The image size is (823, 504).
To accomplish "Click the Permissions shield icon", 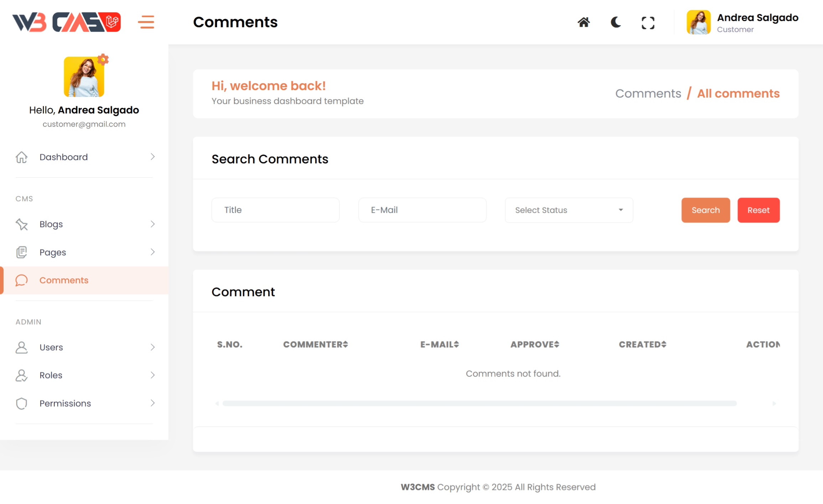I will (x=21, y=403).
